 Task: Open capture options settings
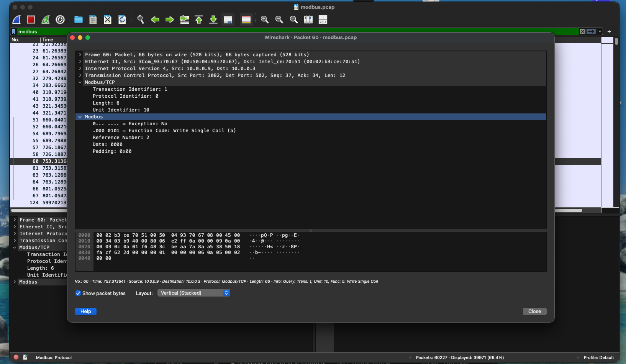click(60, 20)
